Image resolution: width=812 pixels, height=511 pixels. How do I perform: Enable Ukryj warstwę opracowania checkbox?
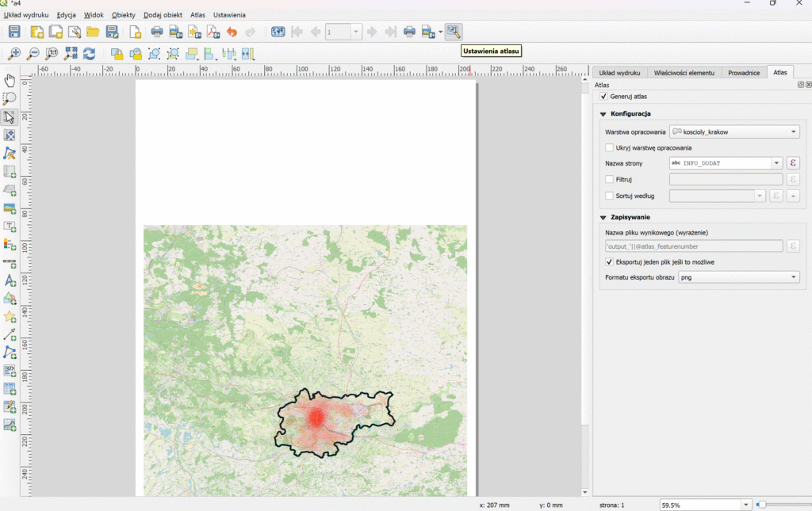(x=609, y=147)
